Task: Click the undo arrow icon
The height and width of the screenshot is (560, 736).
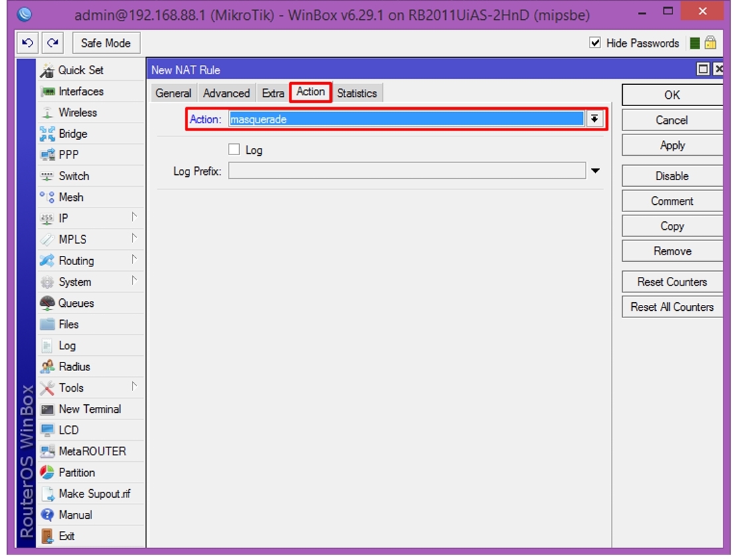Action: point(27,43)
